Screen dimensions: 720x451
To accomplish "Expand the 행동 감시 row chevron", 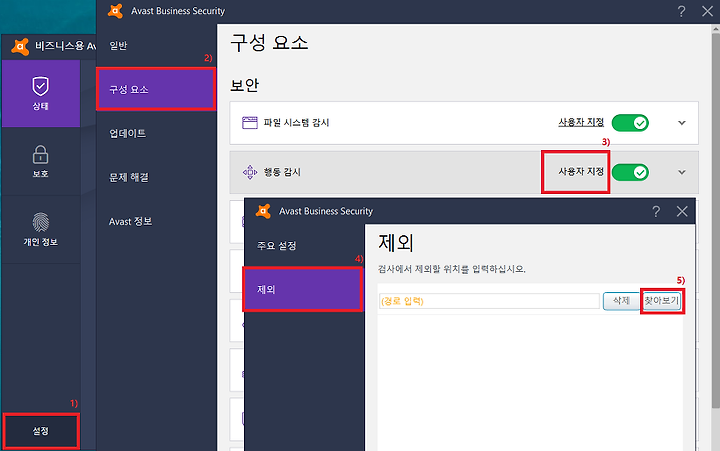I will click(682, 172).
